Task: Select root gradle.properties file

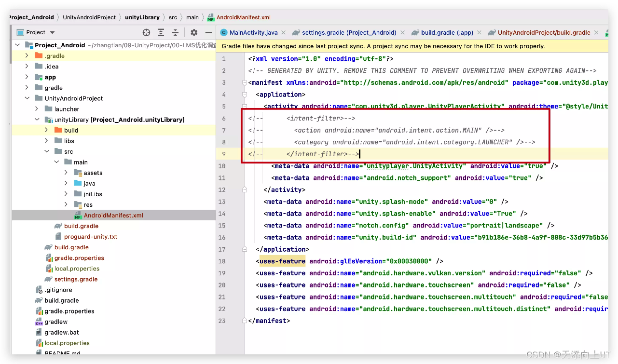Action: [69, 311]
